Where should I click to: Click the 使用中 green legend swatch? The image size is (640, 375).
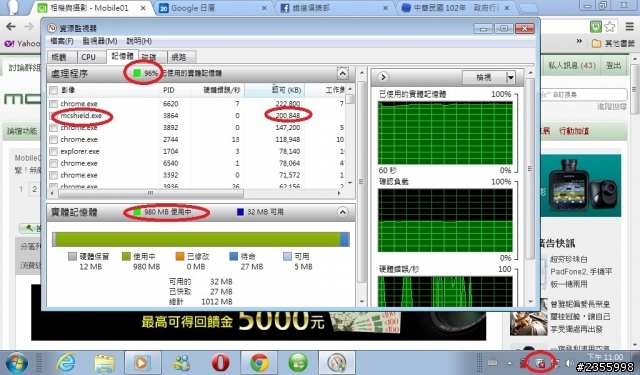click(126, 256)
